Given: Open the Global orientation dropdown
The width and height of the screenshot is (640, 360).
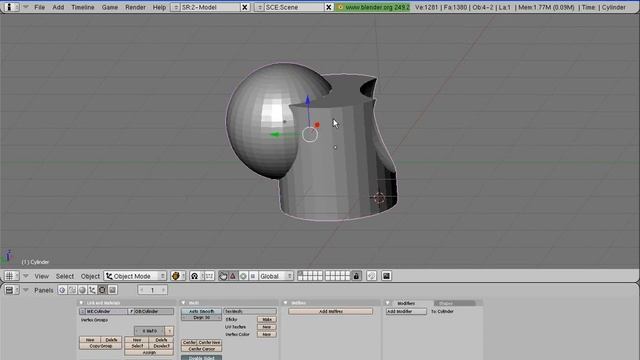Looking at the screenshot, I should (276, 276).
